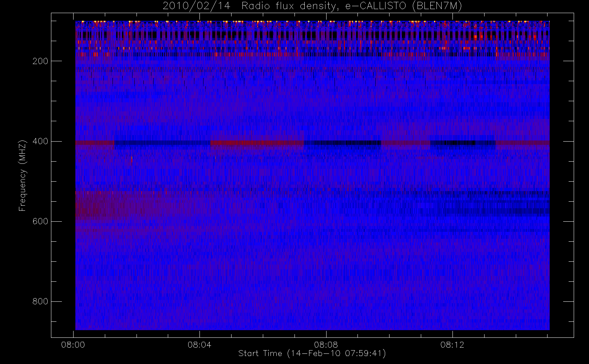This screenshot has width=589, height=364.
Task: Click the 'Start Time (14-Feb-10 07:59:41)' label
Action: pyautogui.click(x=312, y=353)
